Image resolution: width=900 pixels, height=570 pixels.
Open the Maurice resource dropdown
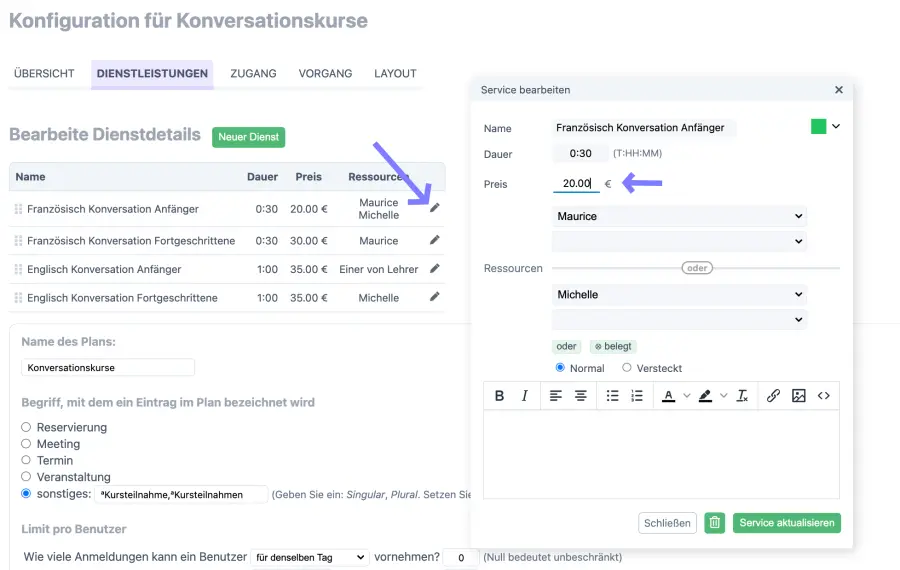click(x=679, y=216)
